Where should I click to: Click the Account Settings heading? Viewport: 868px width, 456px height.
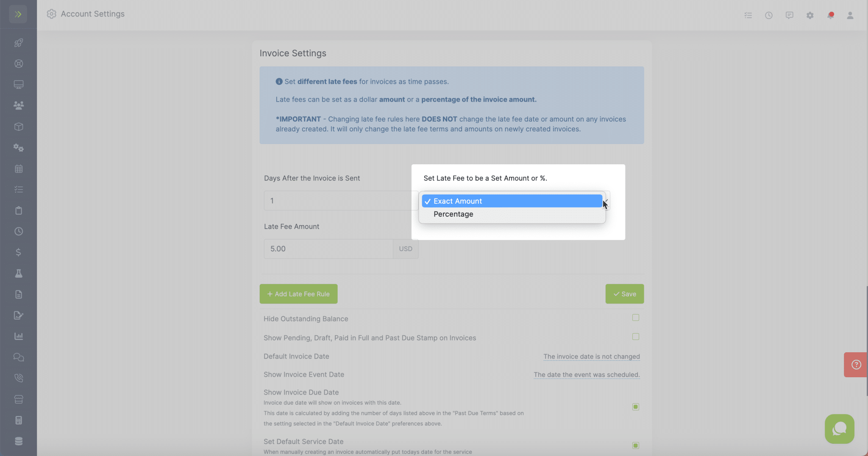point(92,14)
